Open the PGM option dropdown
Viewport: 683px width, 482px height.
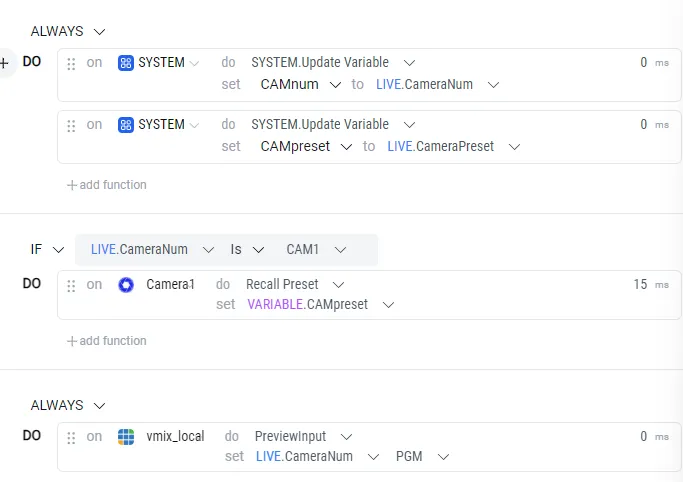443,457
